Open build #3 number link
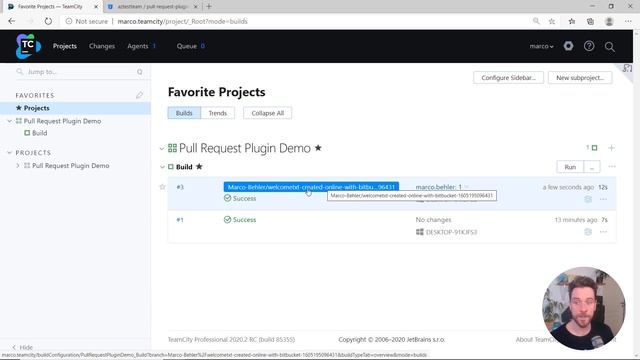640x360 pixels. click(180, 187)
